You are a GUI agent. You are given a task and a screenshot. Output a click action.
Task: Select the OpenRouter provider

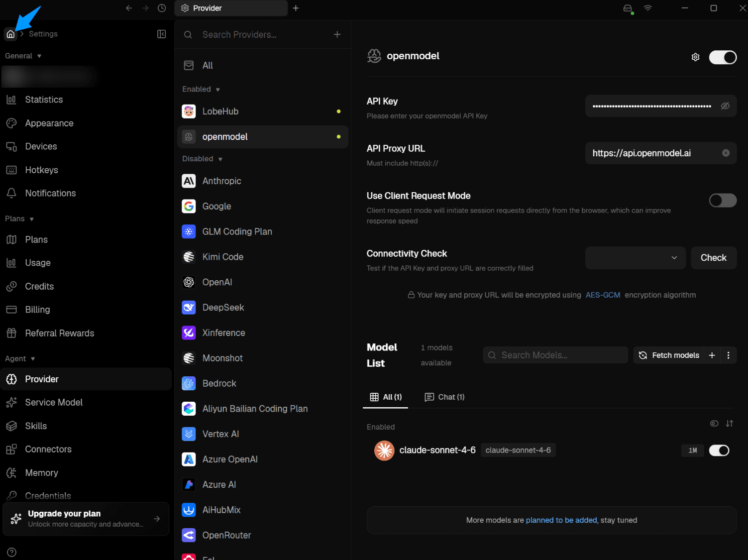263,535
